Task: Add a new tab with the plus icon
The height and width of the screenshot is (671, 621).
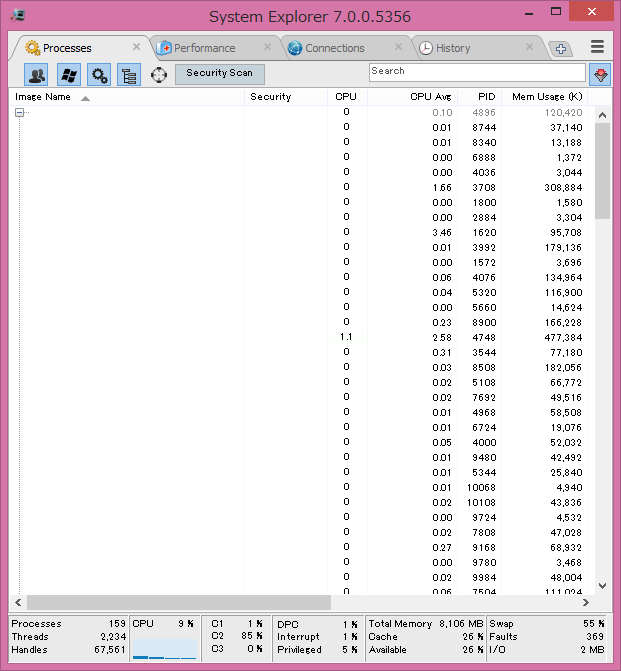Action: pos(560,48)
